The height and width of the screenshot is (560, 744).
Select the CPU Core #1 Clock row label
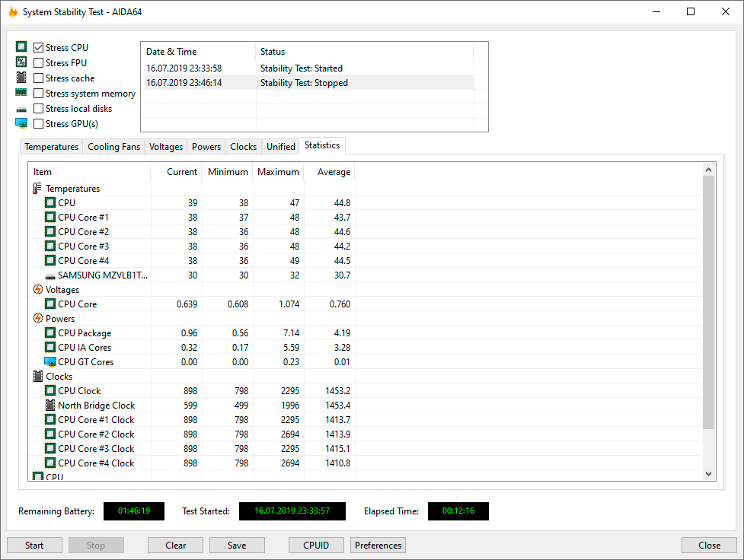coord(96,420)
